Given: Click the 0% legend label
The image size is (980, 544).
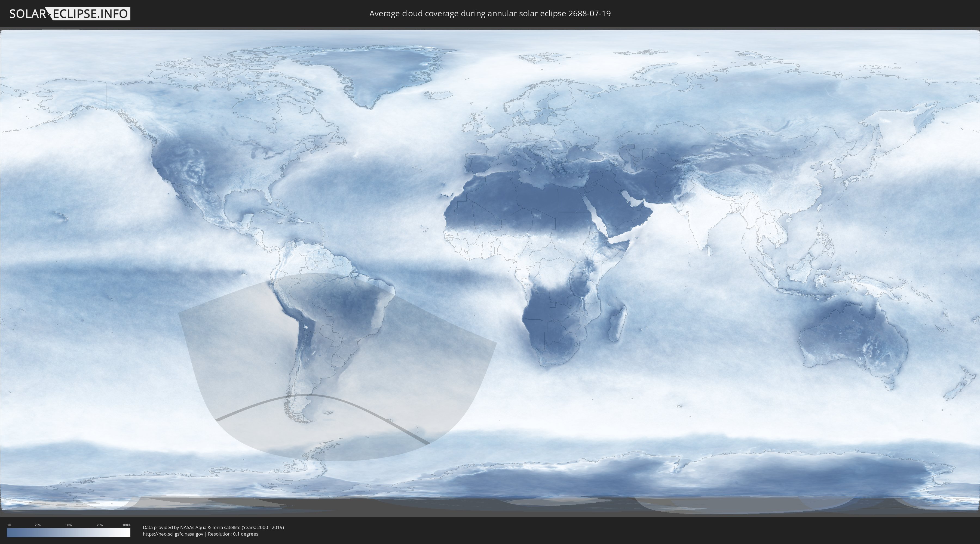Looking at the screenshot, I should pos(9,525).
